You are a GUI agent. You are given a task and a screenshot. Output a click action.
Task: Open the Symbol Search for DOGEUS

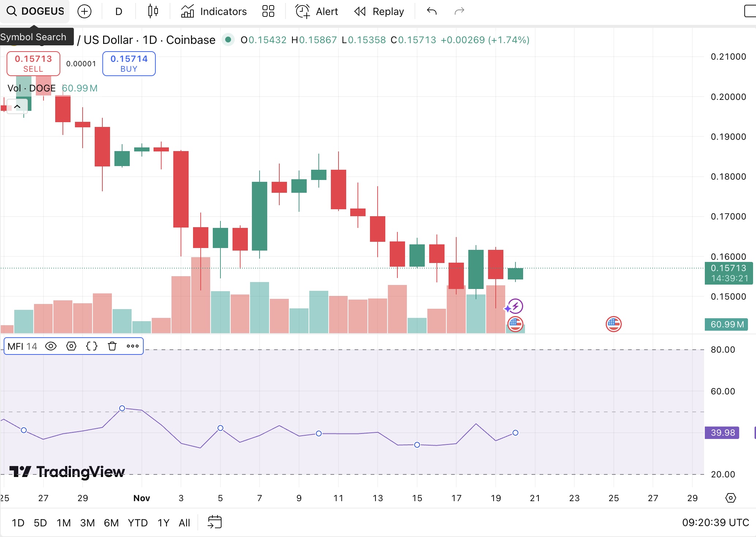click(x=35, y=11)
